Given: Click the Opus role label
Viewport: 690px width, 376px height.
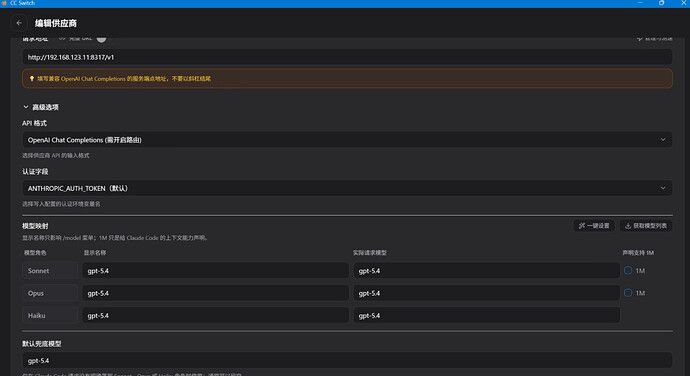Looking at the screenshot, I should point(36,293).
